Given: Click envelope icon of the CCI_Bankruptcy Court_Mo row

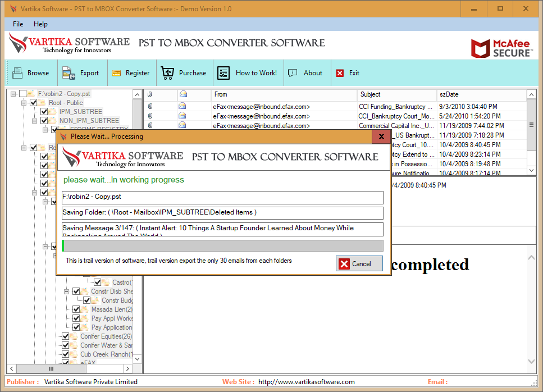Looking at the screenshot, I should (182, 116).
